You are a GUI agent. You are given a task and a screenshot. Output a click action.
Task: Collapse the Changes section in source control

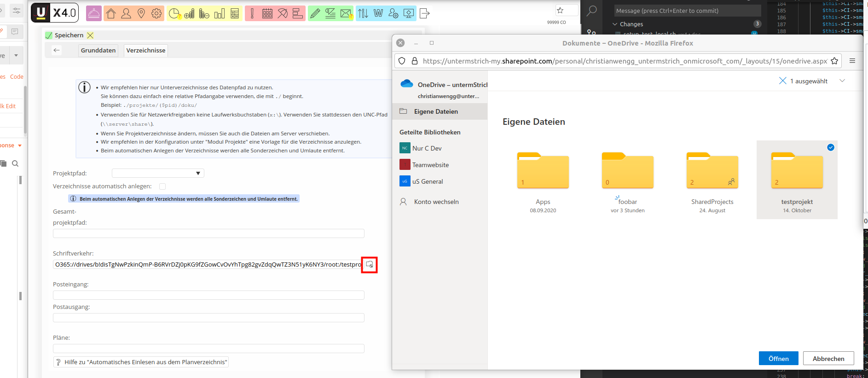click(615, 24)
